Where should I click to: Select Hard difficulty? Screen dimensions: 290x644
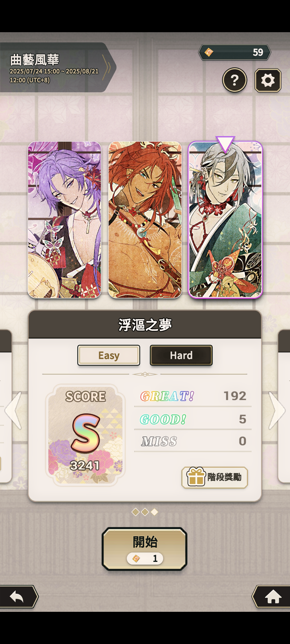(x=181, y=355)
